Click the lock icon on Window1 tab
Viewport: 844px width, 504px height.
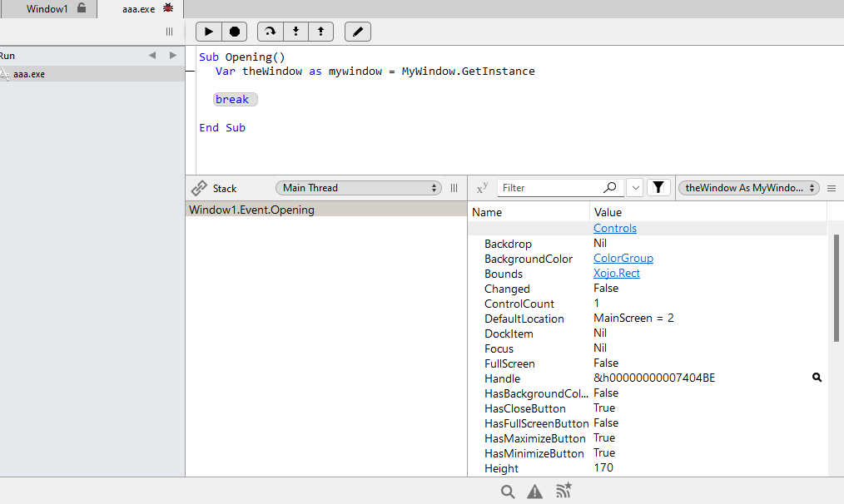(82, 7)
